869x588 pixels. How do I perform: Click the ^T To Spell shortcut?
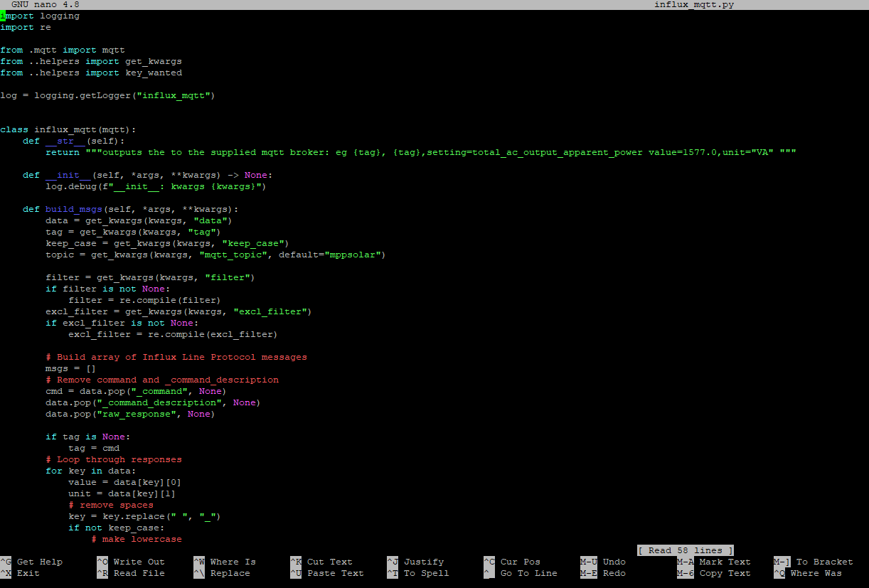pos(418,573)
